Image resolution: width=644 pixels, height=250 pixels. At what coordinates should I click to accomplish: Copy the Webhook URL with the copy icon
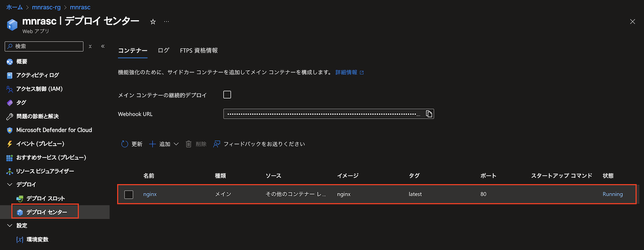[x=429, y=114]
